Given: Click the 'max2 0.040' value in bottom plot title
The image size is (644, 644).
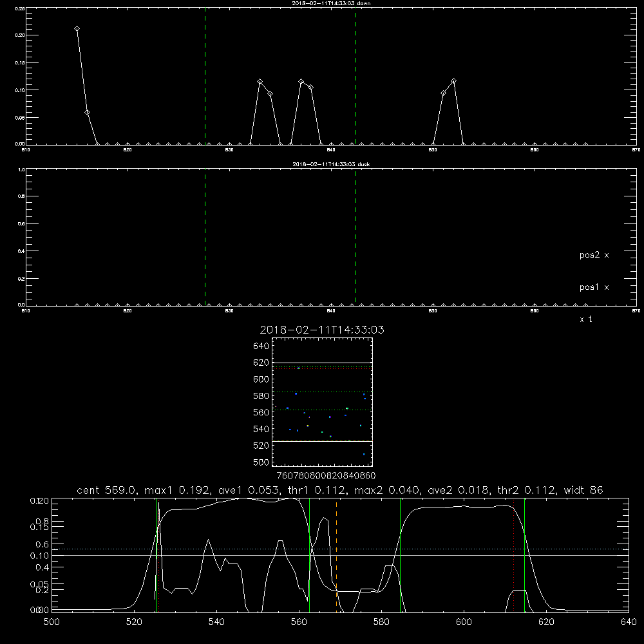Looking at the screenshot, I should [x=387, y=490].
